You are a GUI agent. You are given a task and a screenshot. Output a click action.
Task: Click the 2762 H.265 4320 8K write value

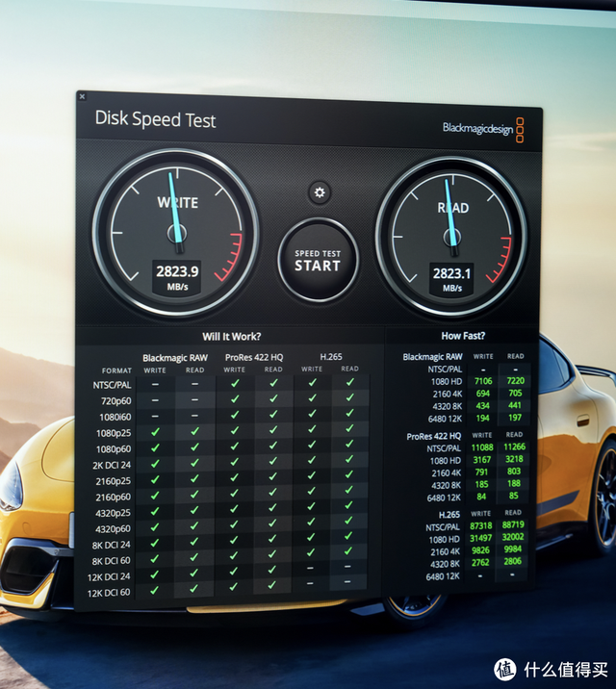point(480,562)
